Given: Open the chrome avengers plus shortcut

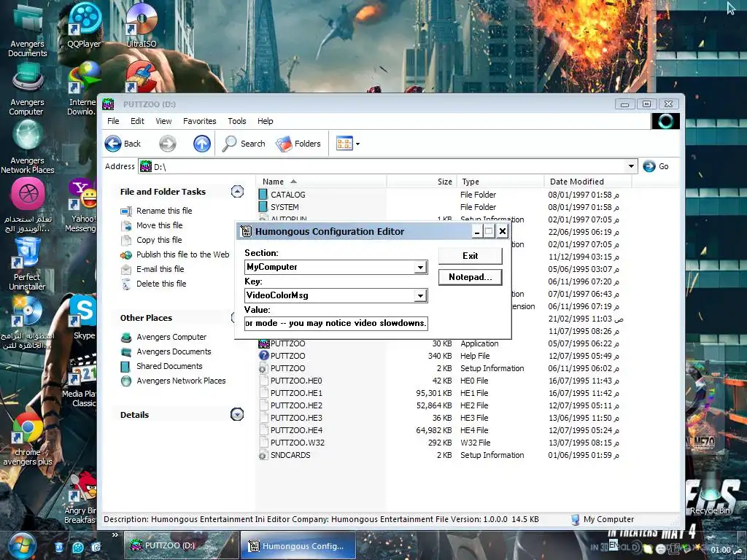Looking at the screenshot, I should [x=27, y=438].
